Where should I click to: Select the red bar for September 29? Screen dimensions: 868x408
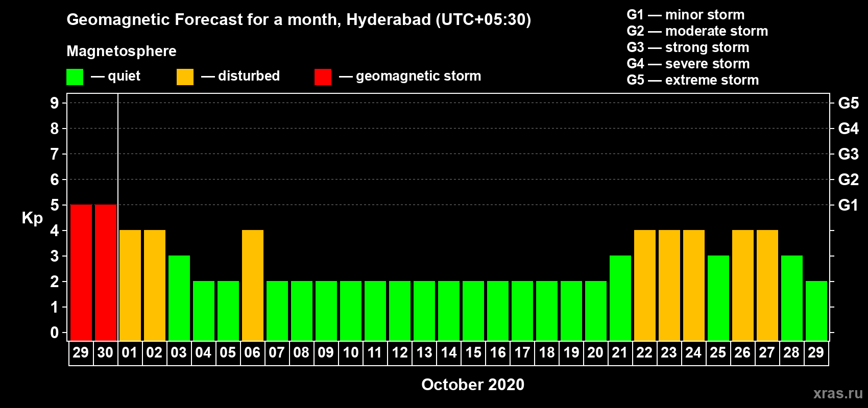tap(81, 272)
